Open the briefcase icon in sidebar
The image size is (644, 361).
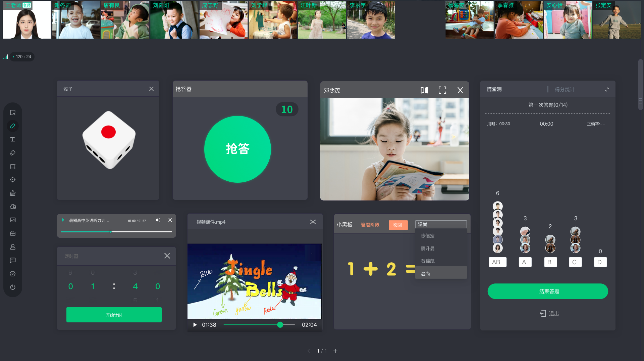[x=13, y=233]
